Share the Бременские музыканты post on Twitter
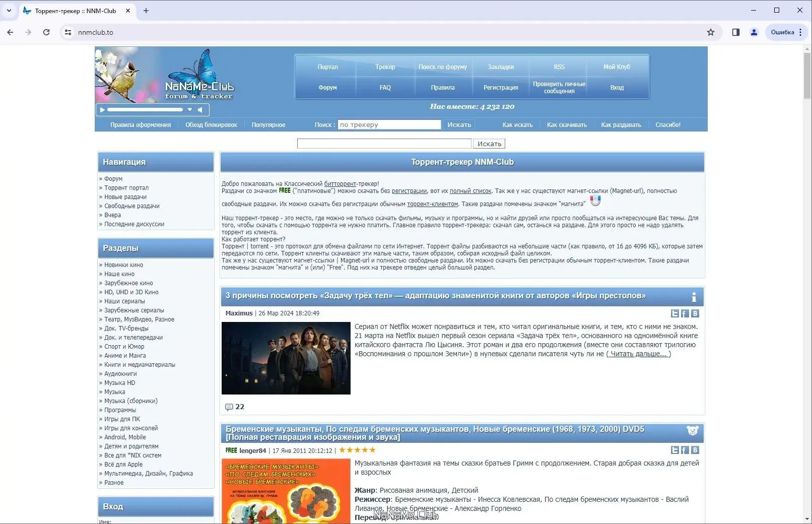 click(675, 450)
